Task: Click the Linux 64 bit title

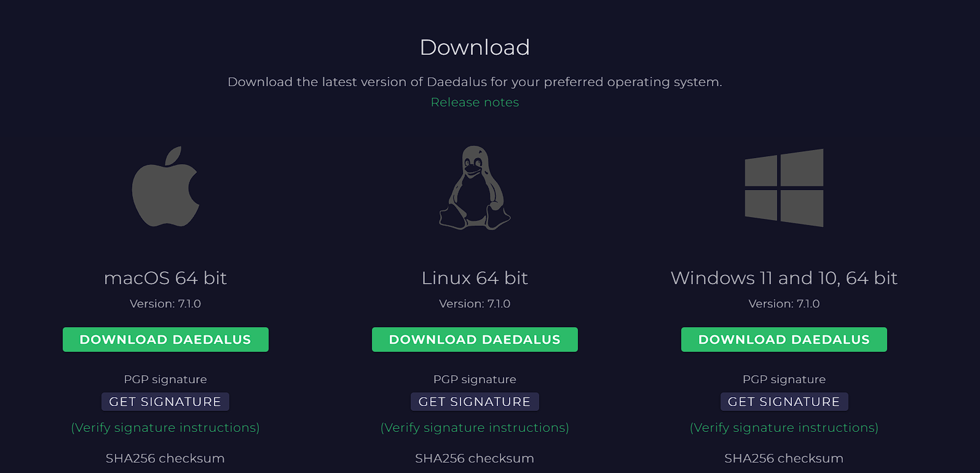Action: pyautogui.click(x=475, y=278)
